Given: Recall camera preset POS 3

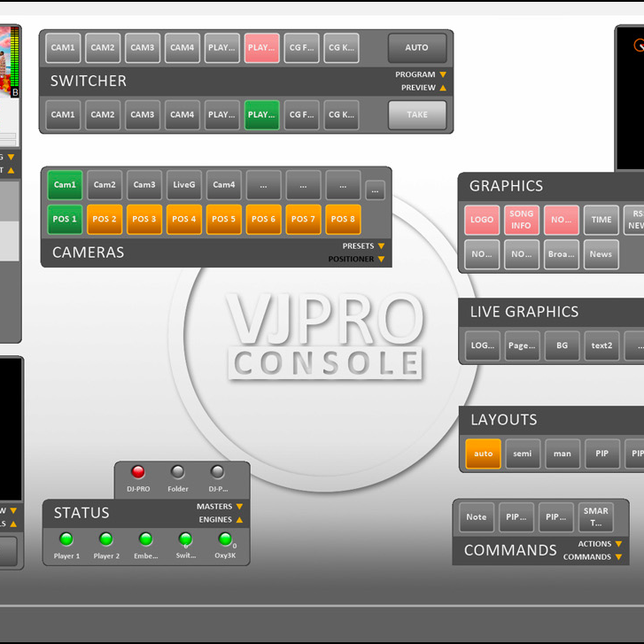Looking at the screenshot, I should tap(144, 220).
